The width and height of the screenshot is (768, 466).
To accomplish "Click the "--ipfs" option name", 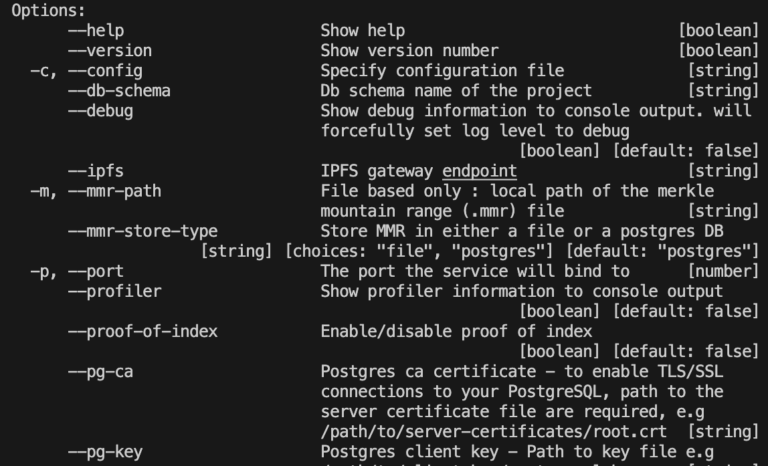I will (96, 171).
